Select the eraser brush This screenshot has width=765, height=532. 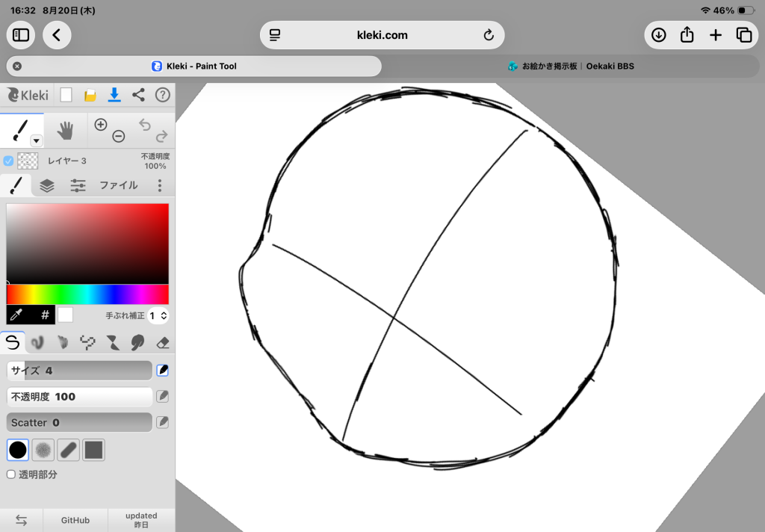click(x=162, y=343)
